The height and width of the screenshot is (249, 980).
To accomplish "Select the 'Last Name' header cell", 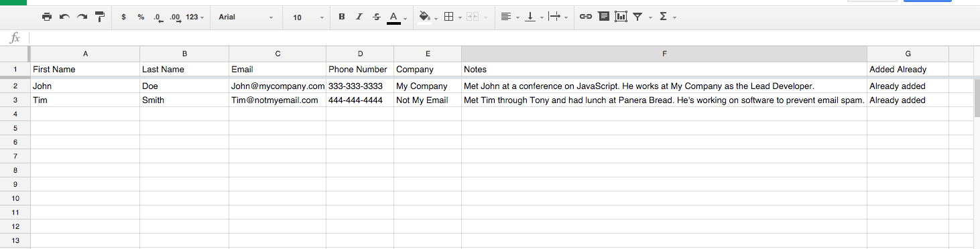I will pos(184,69).
